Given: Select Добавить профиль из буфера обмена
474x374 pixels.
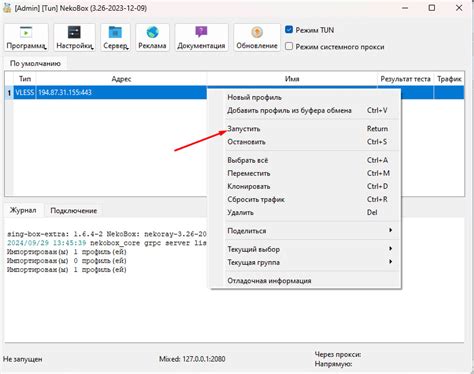Looking at the screenshot, I should pyautogui.click(x=305, y=110).
